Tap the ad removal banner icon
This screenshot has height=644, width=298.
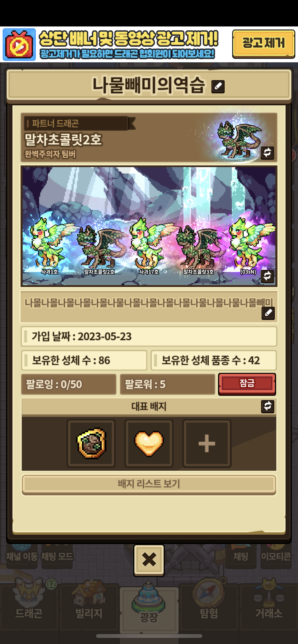pyautogui.click(x=19, y=45)
